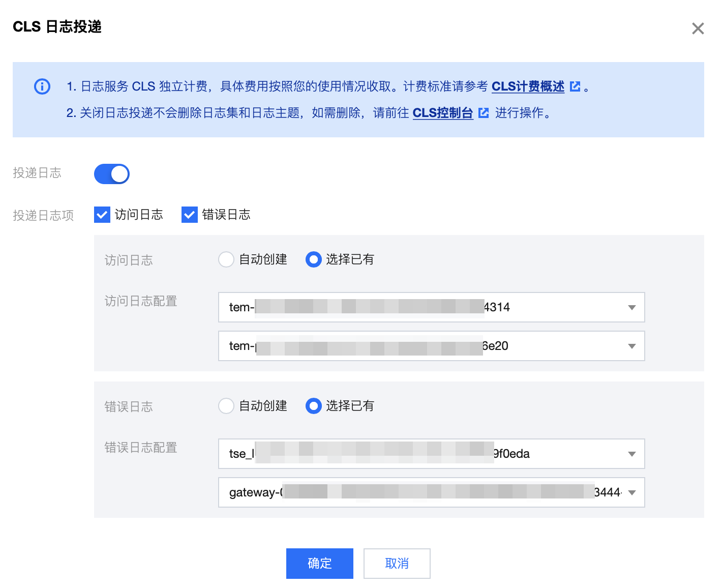Toggle the 投递日志 switch off
The height and width of the screenshot is (588, 723).
[x=112, y=174]
